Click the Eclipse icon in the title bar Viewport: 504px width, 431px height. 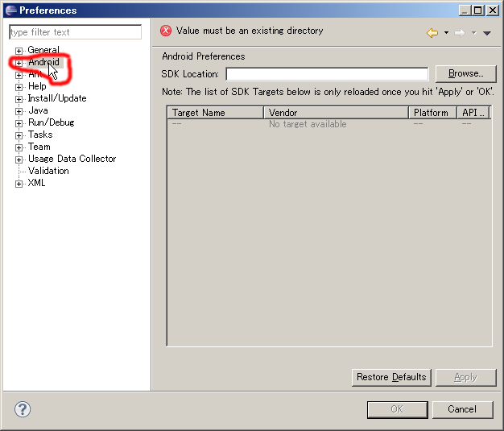(x=11, y=10)
